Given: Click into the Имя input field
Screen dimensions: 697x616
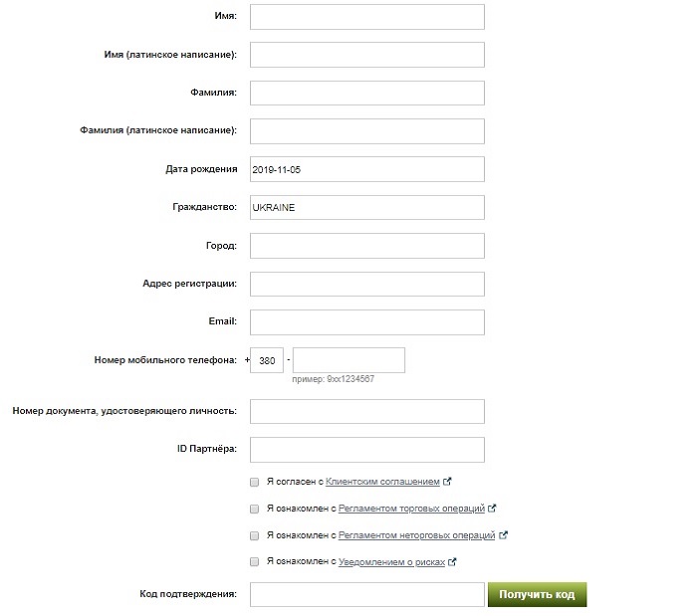Looking at the screenshot, I should coord(367,17).
